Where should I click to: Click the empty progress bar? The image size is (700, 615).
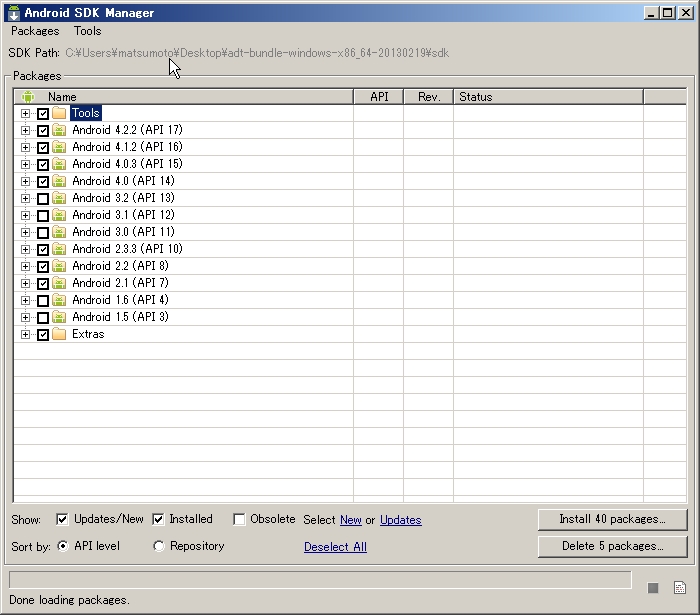(320, 580)
